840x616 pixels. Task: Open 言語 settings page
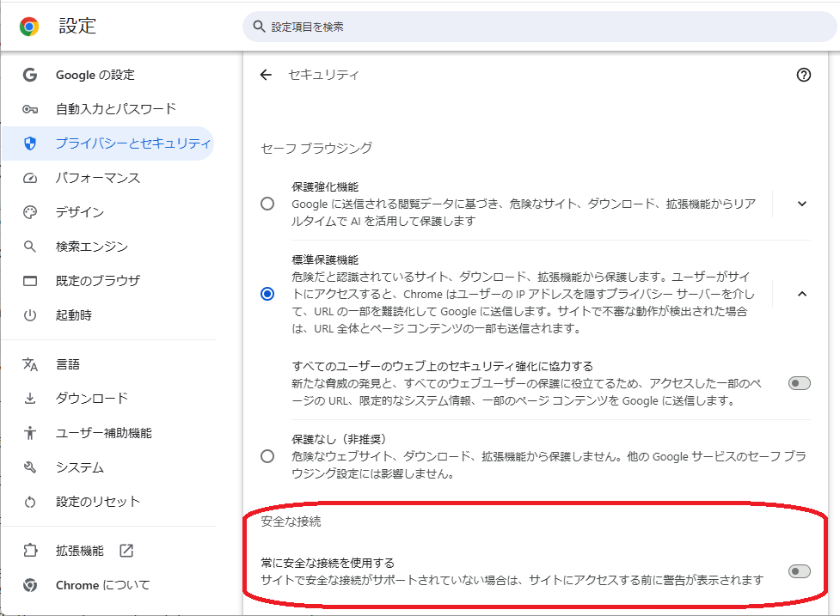[108, 364]
